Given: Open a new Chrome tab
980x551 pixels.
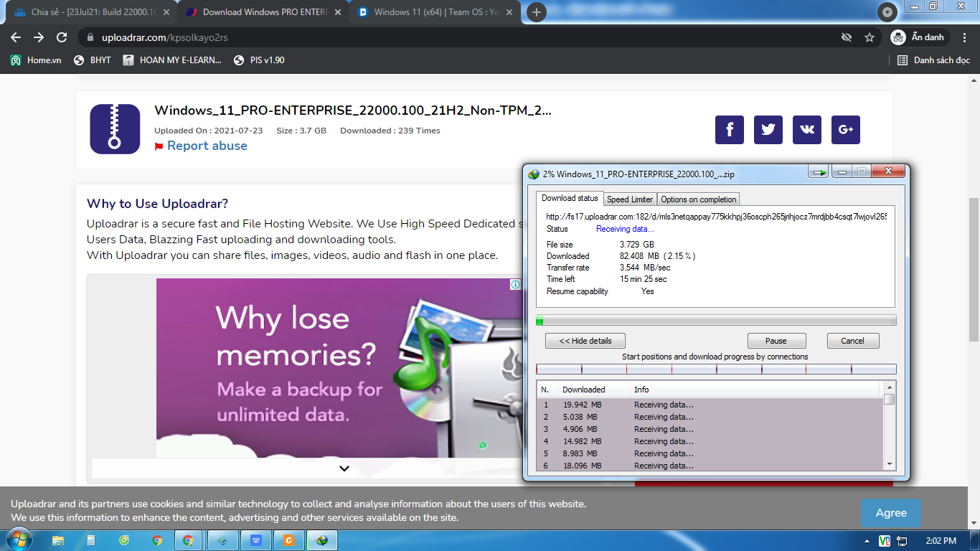Looking at the screenshot, I should click(537, 12).
